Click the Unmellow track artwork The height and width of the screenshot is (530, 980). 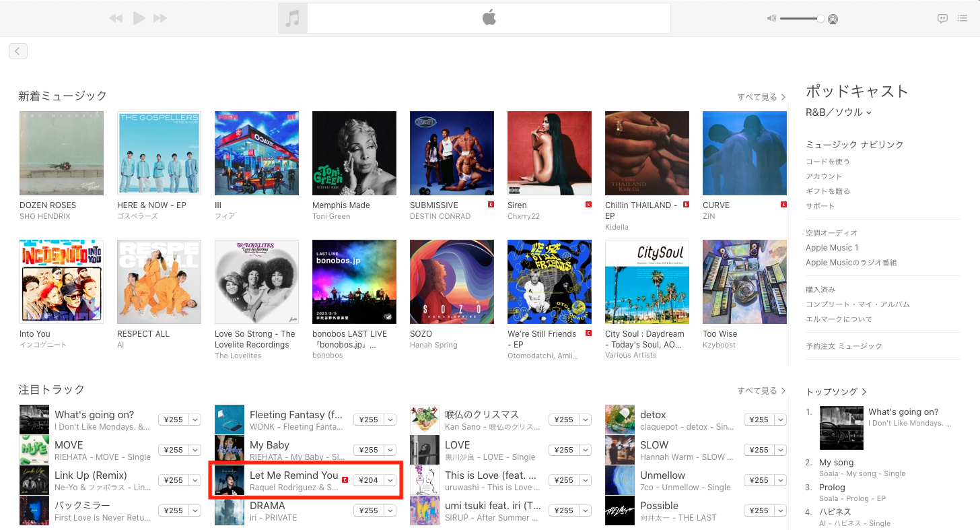coord(620,480)
